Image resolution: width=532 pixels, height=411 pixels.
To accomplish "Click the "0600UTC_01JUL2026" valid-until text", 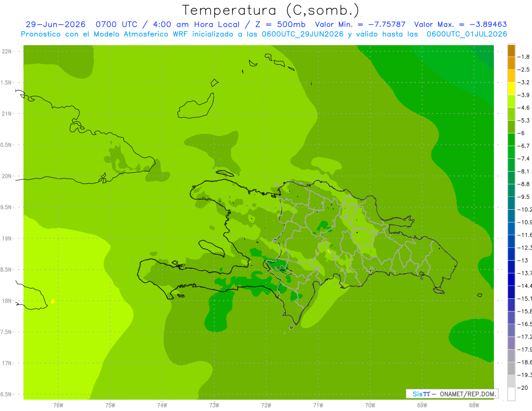I will coord(467,34).
